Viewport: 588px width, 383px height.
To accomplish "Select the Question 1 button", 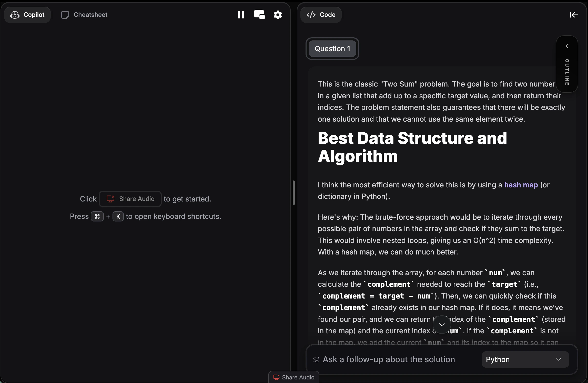I will (332, 49).
